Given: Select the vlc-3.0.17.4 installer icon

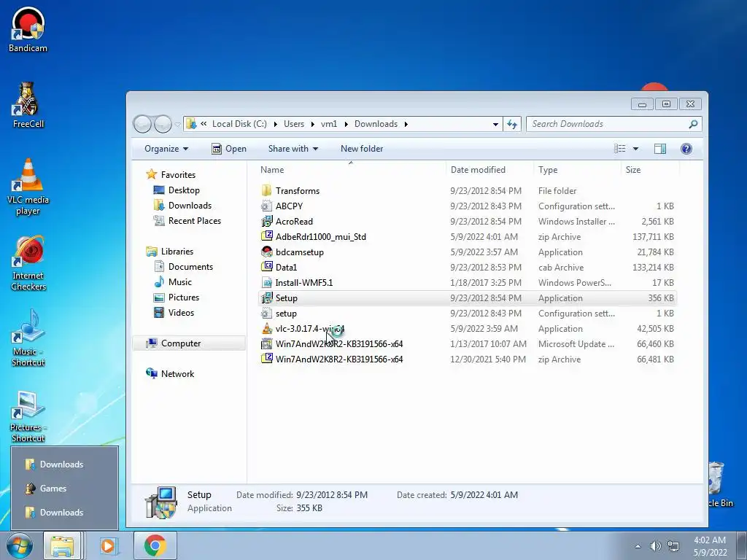Looking at the screenshot, I should tap(267, 329).
